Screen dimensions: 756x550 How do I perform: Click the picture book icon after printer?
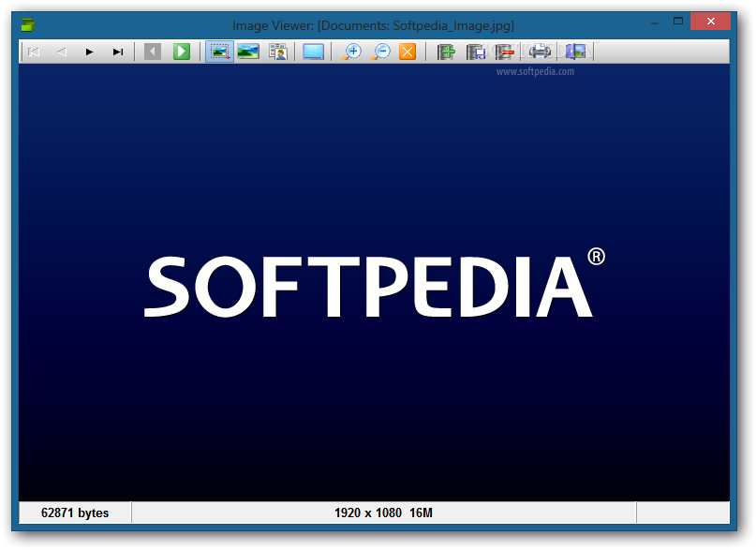tap(575, 52)
